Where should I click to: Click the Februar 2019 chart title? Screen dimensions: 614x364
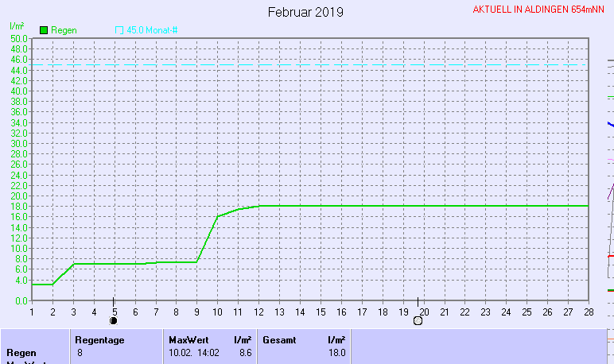pos(305,12)
